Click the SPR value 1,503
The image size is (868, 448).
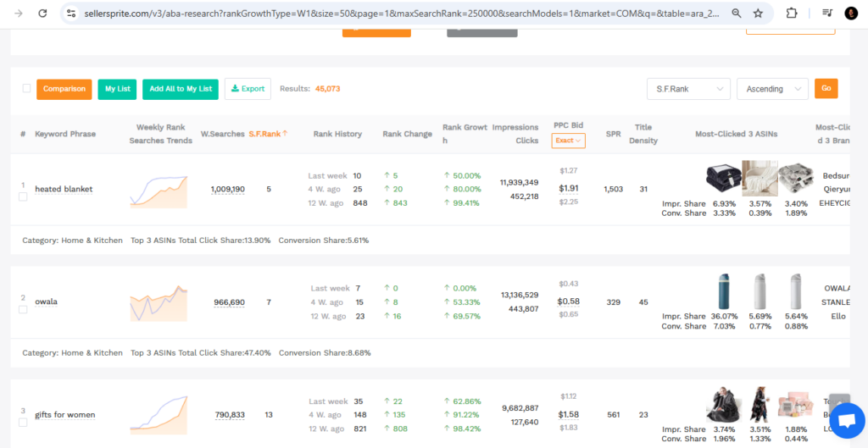614,189
